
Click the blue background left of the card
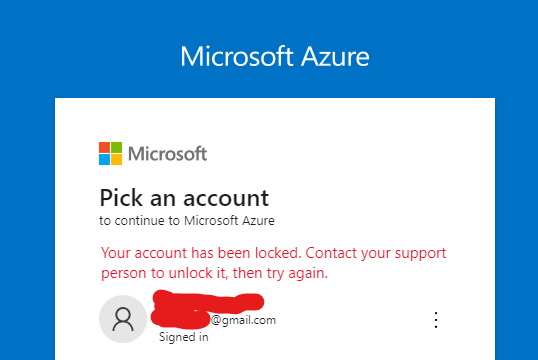[x=27, y=229]
